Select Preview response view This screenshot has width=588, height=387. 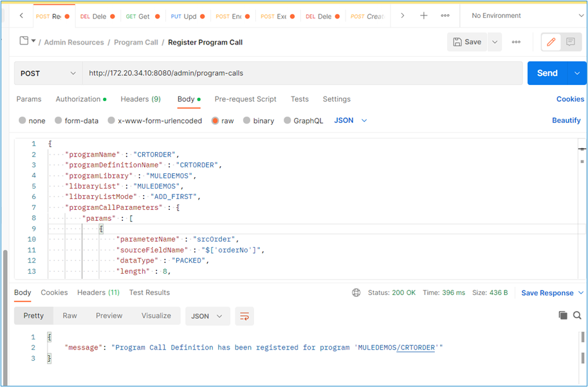(x=109, y=316)
